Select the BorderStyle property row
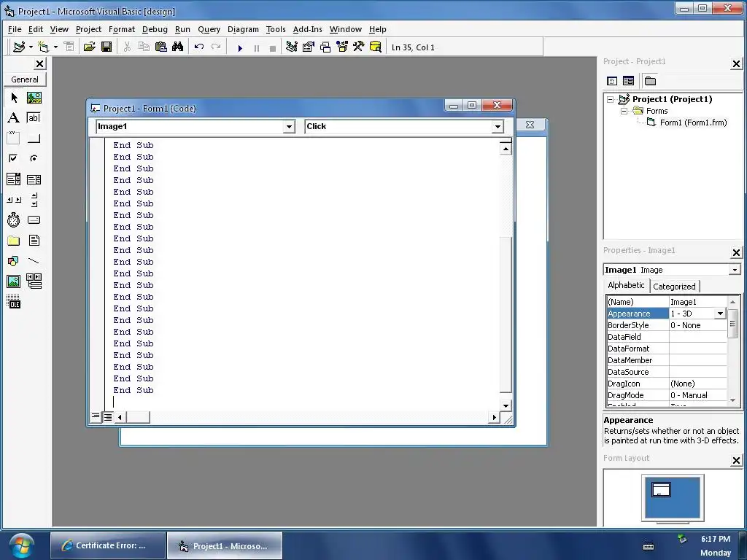Screen dimensions: 747x560 pos(667,325)
